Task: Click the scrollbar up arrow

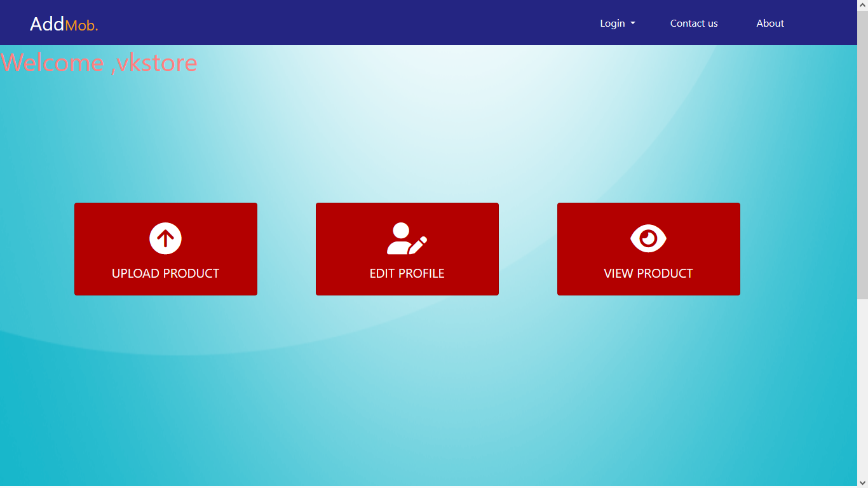Action: point(863,5)
